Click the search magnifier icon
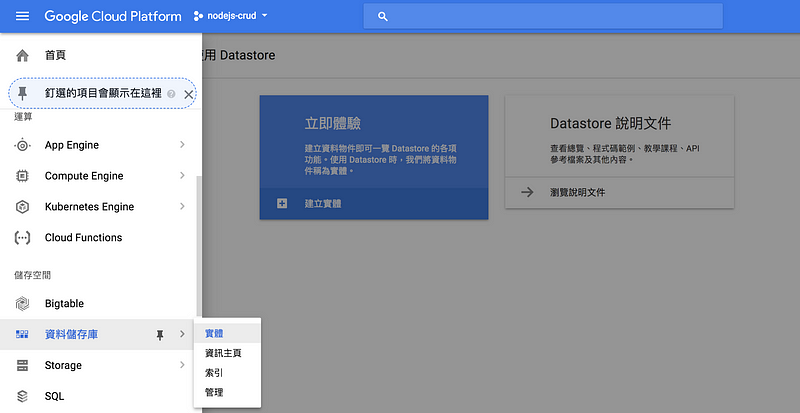Screen dimensions: 800x413 tap(383, 16)
